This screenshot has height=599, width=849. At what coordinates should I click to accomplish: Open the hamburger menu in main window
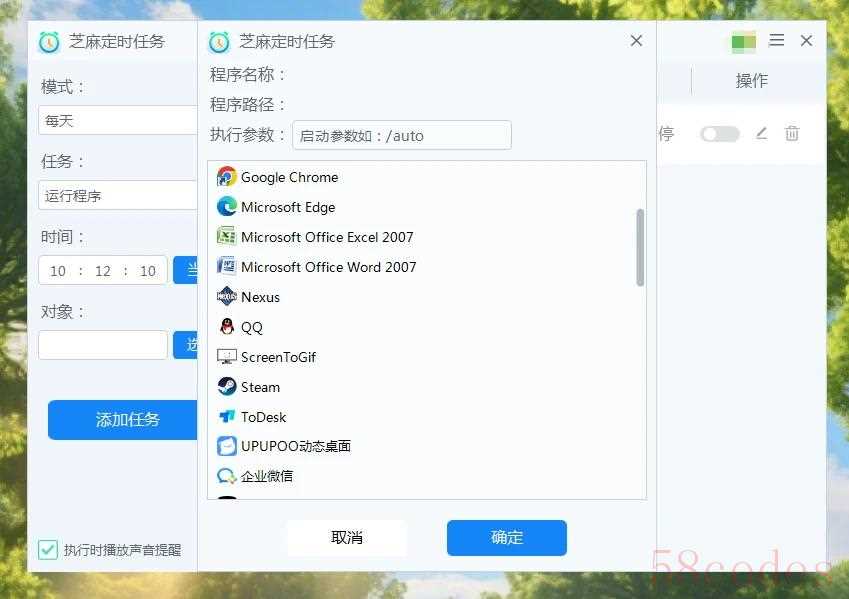click(776, 41)
